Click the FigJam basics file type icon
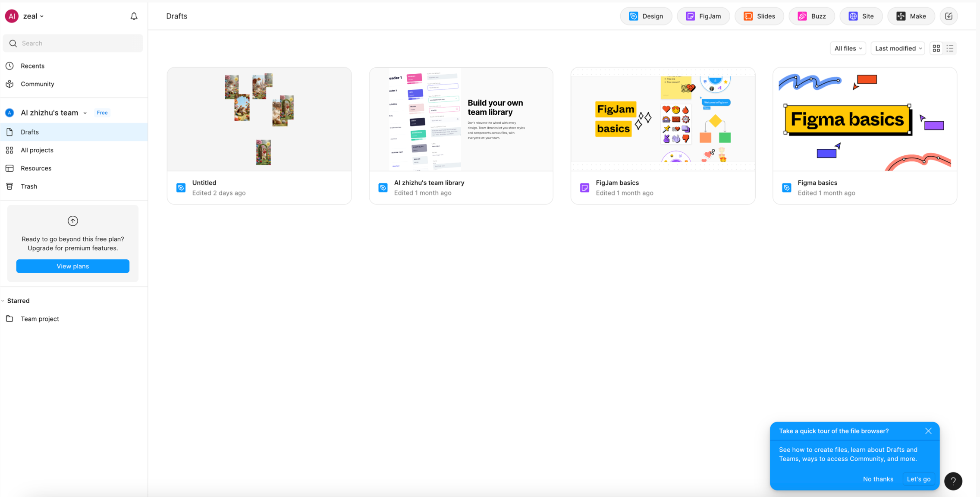The width and height of the screenshot is (980, 497). 585,188
